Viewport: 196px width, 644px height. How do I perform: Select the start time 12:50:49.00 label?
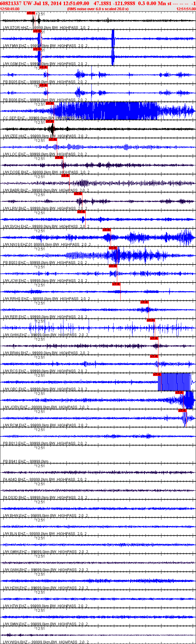10,9
